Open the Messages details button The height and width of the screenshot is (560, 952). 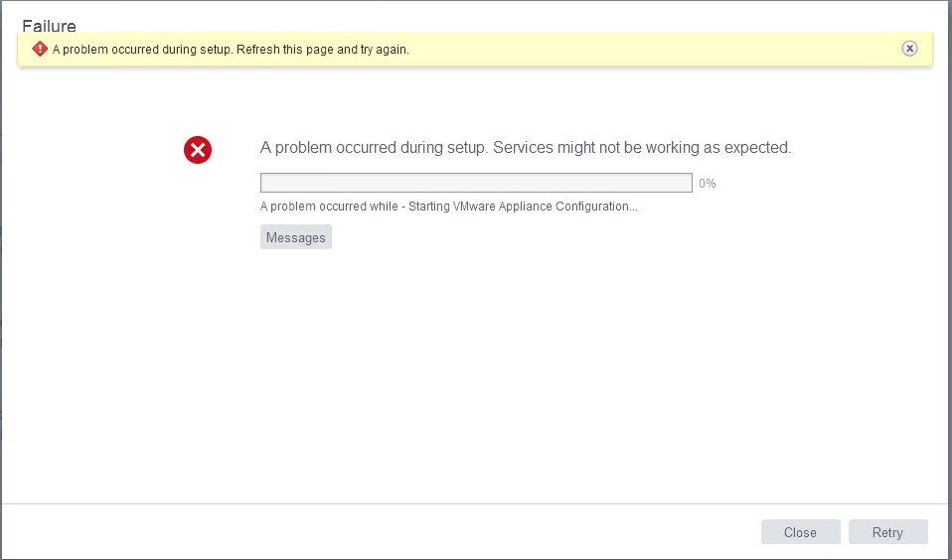(x=295, y=237)
